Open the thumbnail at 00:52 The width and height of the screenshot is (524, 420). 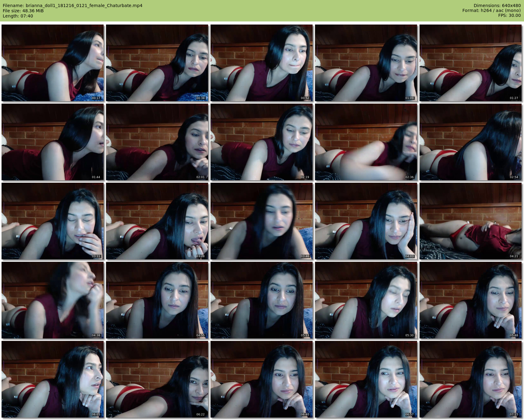point(261,63)
